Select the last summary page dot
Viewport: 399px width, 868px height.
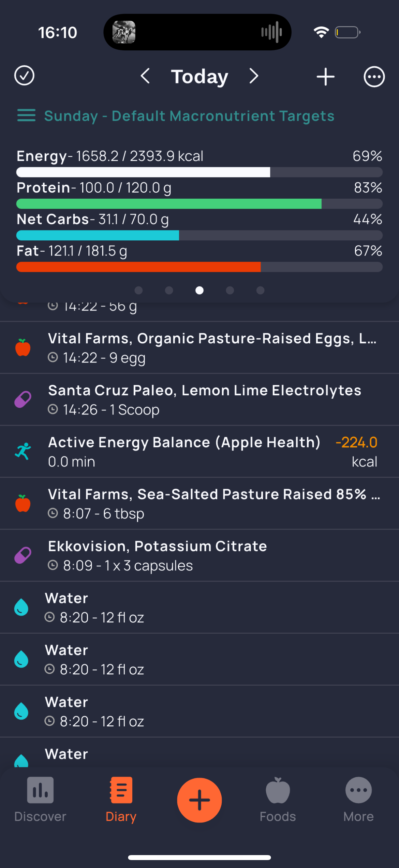260,290
